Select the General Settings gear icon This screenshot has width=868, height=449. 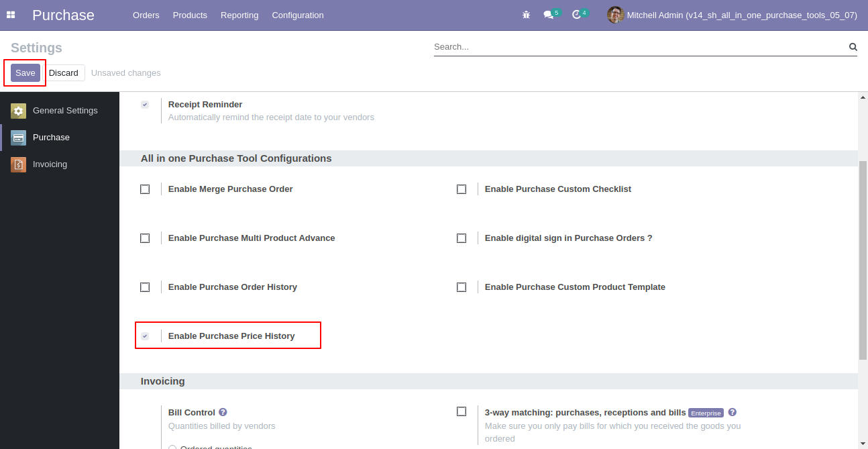pyautogui.click(x=19, y=111)
